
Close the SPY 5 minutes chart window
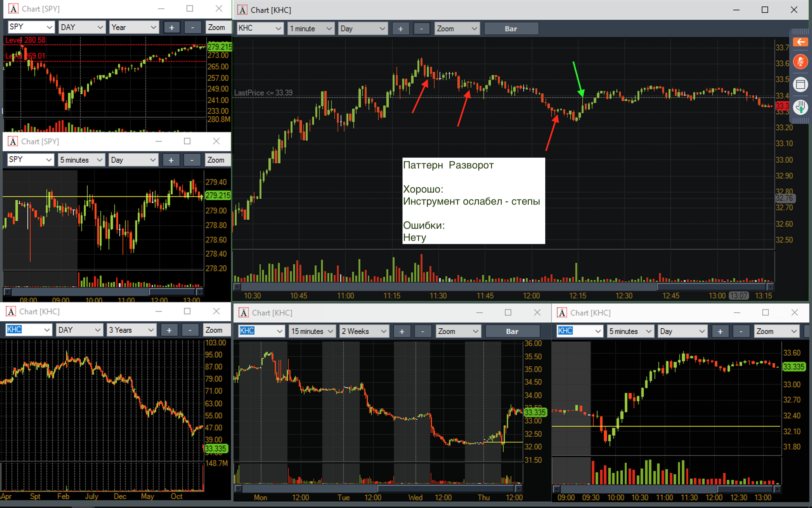216,141
